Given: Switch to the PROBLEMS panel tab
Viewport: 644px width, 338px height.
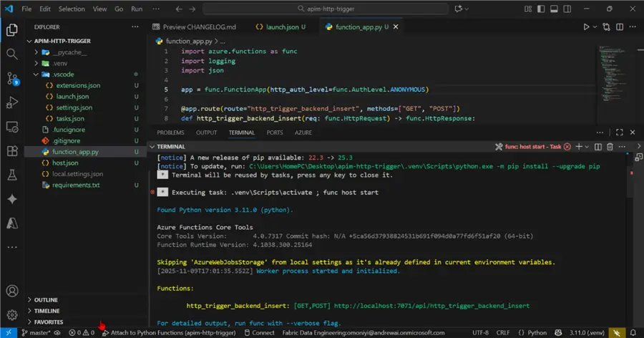Looking at the screenshot, I should pyautogui.click(x=170, y=132).
